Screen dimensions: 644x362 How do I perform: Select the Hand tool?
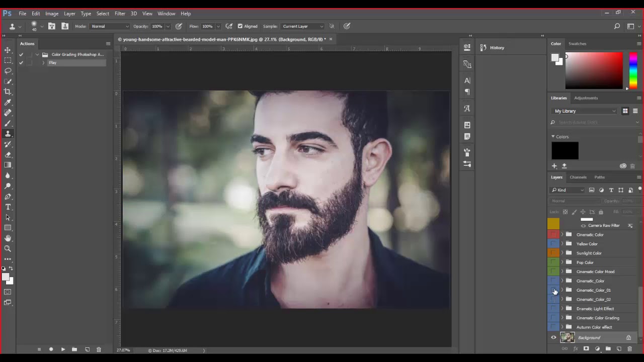tap(8, 238)
